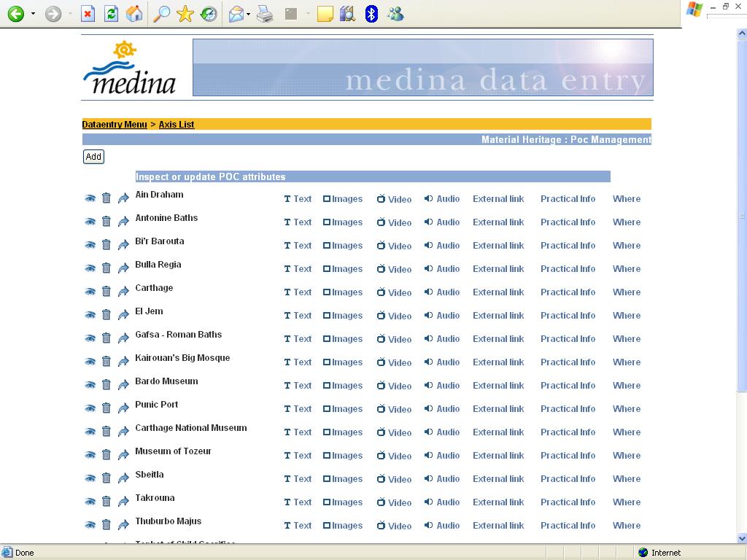Image resolution: width=747 pixels, height=560 pixels.
Task: Click 'Carthage National Museum' name text
Action: (x=191, y=427)
